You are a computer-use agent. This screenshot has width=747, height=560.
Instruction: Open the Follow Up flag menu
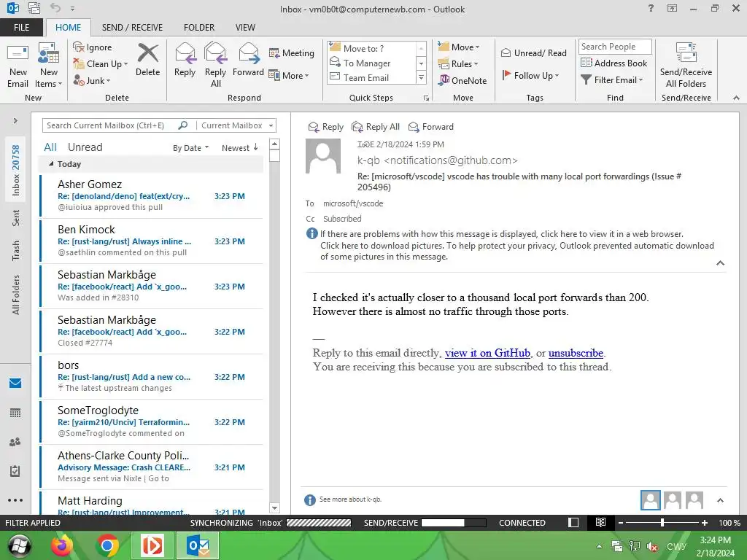[x=531, y=75]
